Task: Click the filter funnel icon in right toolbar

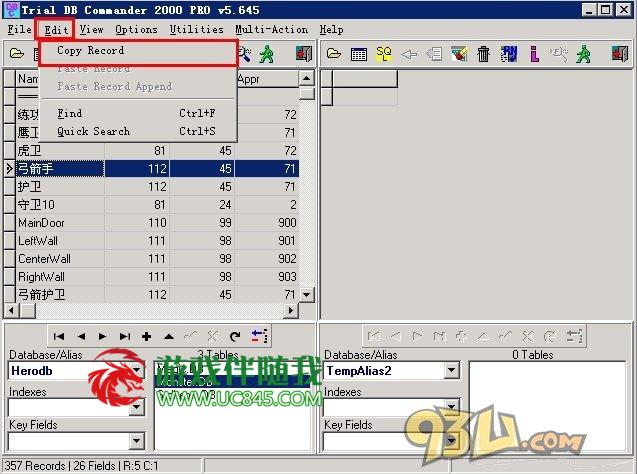Action: pyautogui.click(x=459, y=54)
